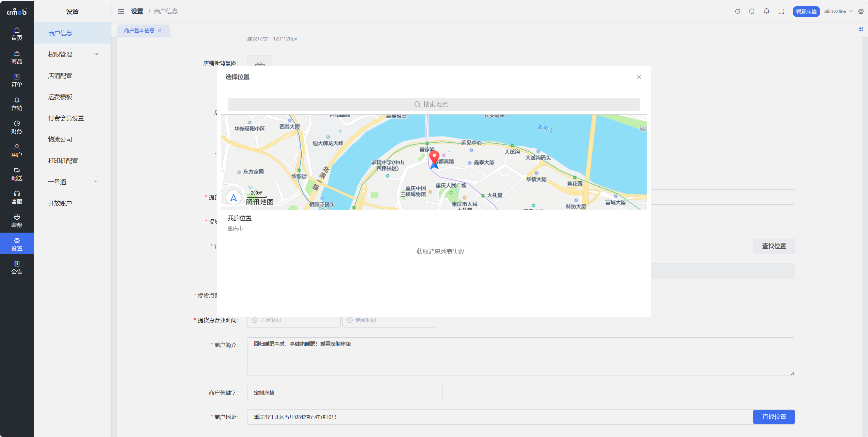The height and width of the screenshot is (437, 868).
Task: Open 订单 orders section
Action: point(17,81)
